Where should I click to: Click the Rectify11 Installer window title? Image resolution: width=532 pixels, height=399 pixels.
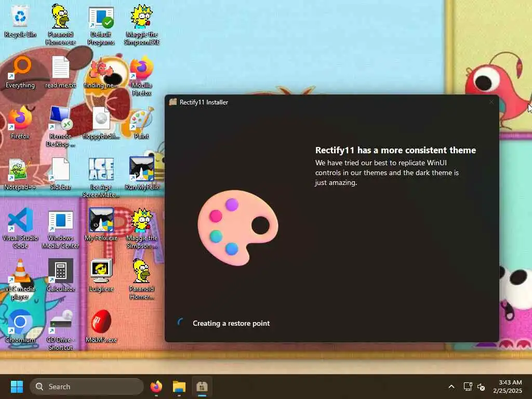pos(204,102)
